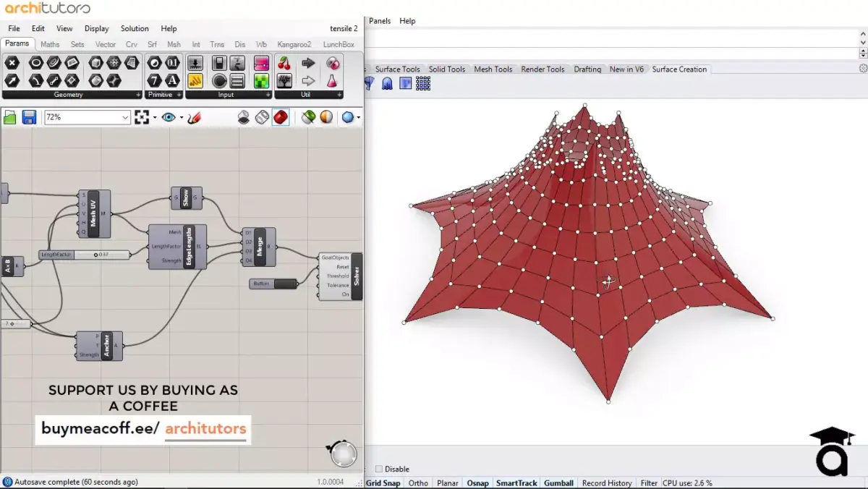Click Filter in Rhino status bar
The height and width of the screenshot is (489, 868).
coord(649,483)
